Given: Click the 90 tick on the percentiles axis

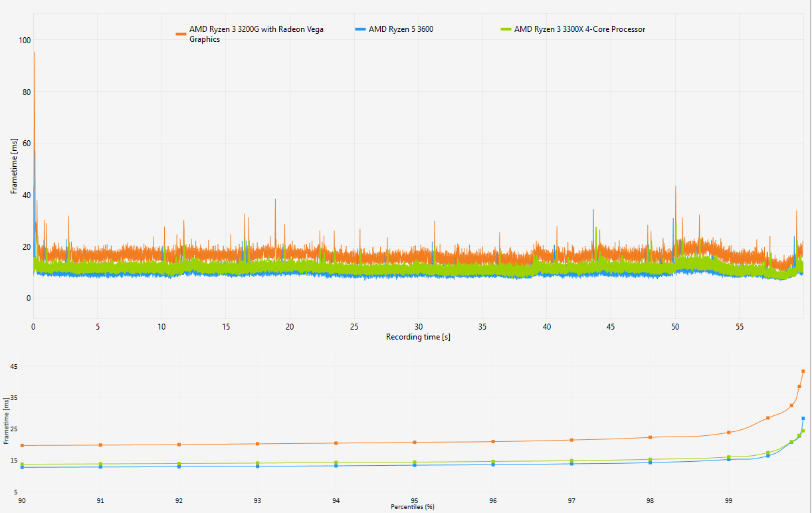Looking at the screenshot, I should tap(22, 500).
